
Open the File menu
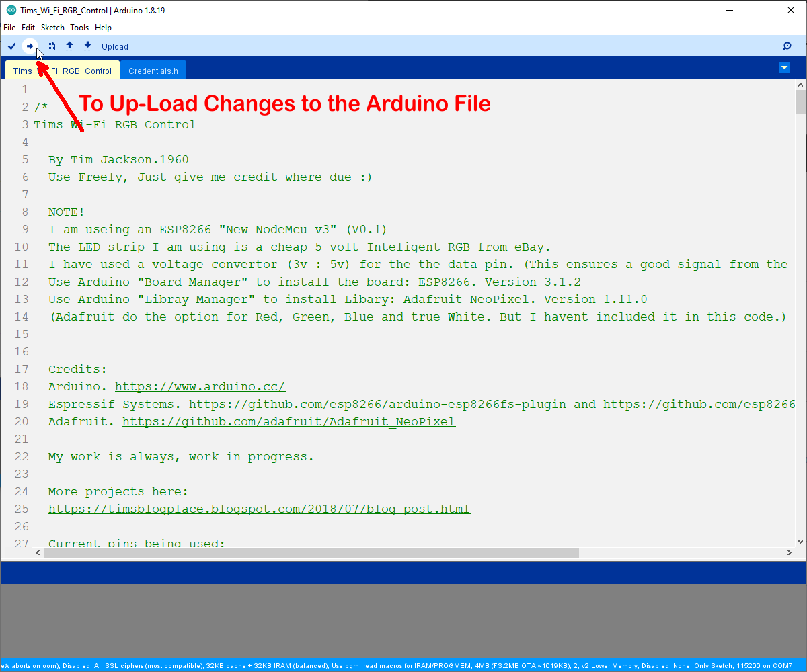click(9, 28)
